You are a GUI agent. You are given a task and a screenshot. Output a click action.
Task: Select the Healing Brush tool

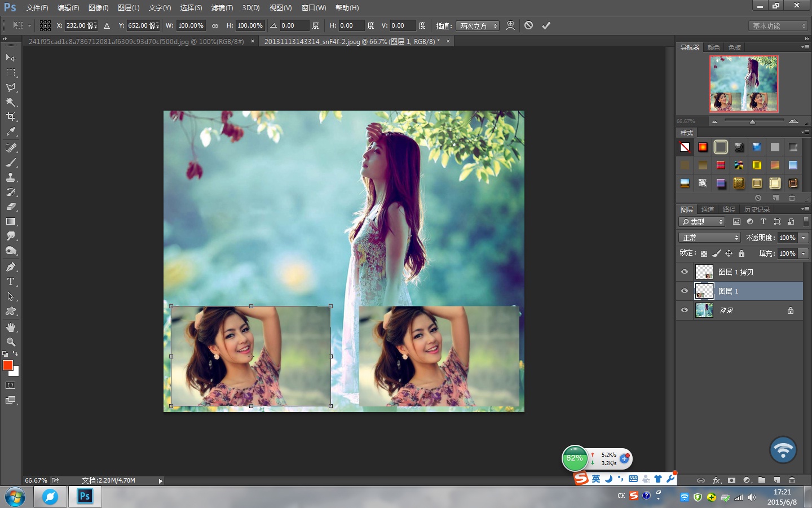click(x=11, y=148)
